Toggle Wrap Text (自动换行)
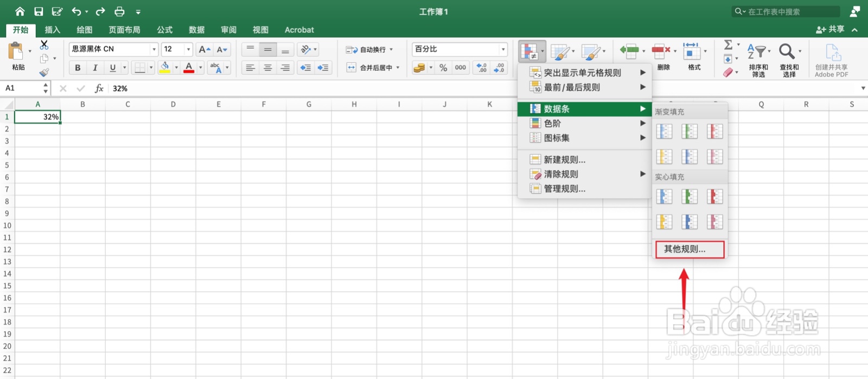Screen dimensions: 868x379 pyautogui.click(x=369, y=49)
